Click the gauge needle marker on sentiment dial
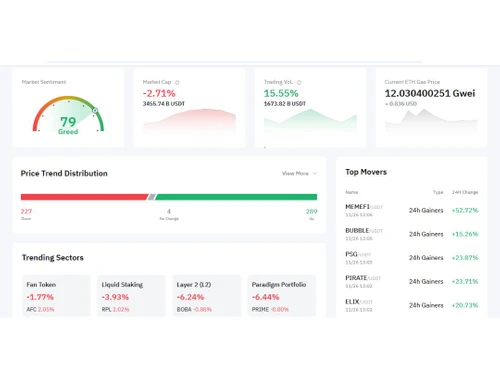The image size is (500, 375). click(95, 110)
